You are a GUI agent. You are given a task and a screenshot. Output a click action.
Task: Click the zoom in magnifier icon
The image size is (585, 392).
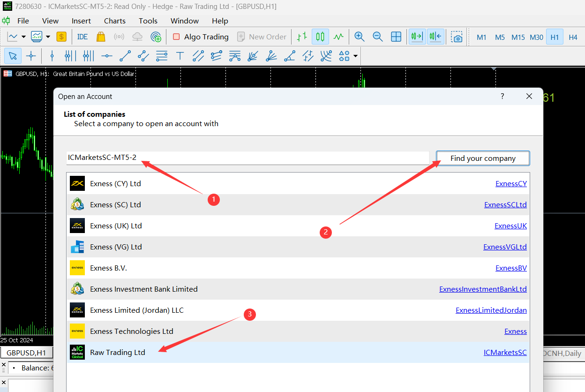[360, 37]
